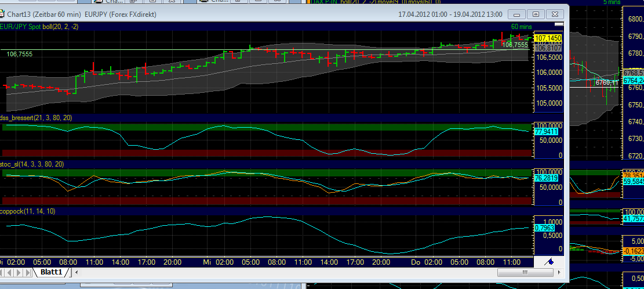Click the 60 mins timeframe label
The height and width of the screenshot is (289, 644).
[521, 27]
